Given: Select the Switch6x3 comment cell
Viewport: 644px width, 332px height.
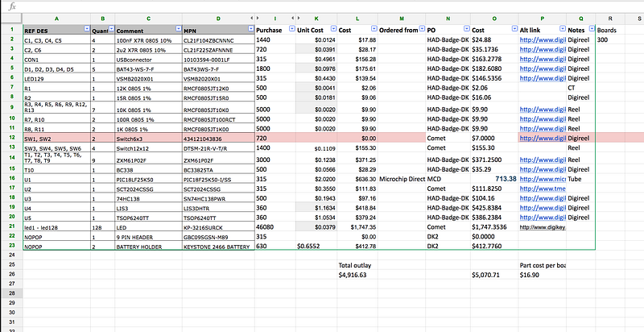Looking at the screenshot, I should (x=149, y=139).
